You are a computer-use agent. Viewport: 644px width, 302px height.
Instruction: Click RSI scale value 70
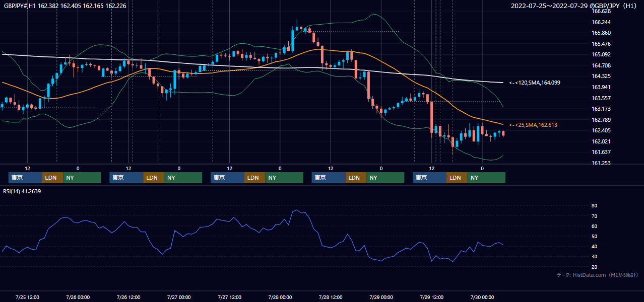pyautogui.click(x=595, y=216)
